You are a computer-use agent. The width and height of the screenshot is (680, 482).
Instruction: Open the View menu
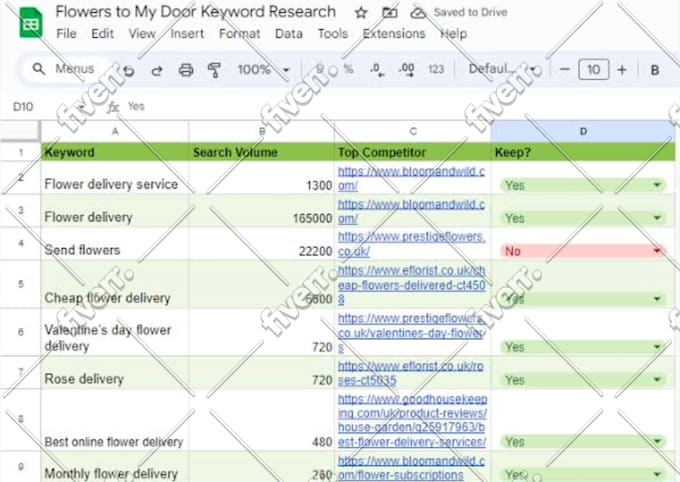[x=142, y=33]
